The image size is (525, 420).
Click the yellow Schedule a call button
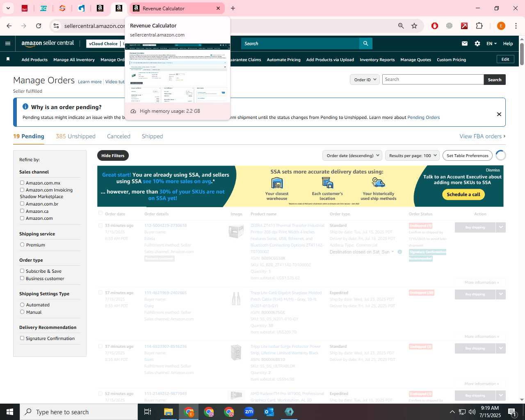pos(463,194)
